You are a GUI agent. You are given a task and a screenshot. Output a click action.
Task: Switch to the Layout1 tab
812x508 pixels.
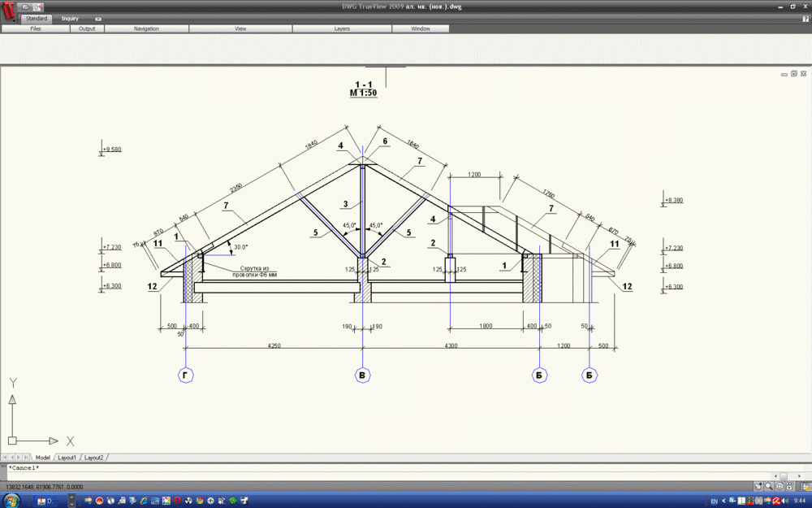67,458
